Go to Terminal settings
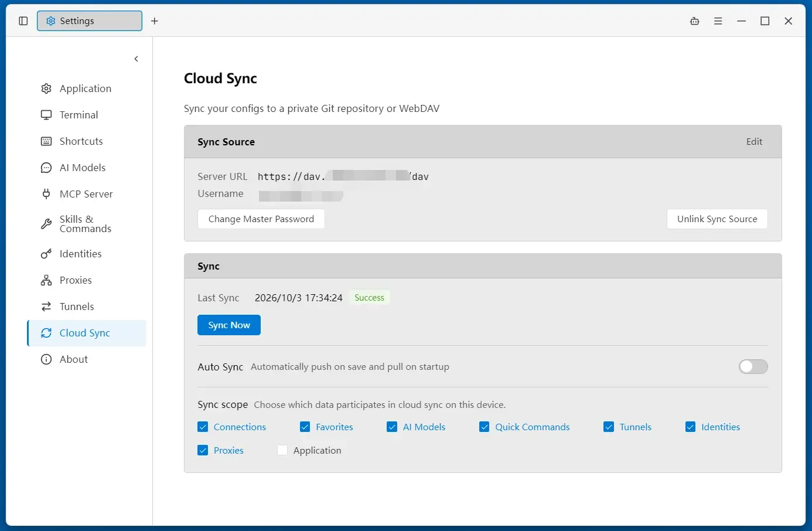This screenshot has height=531, width=812. (87, 115)
